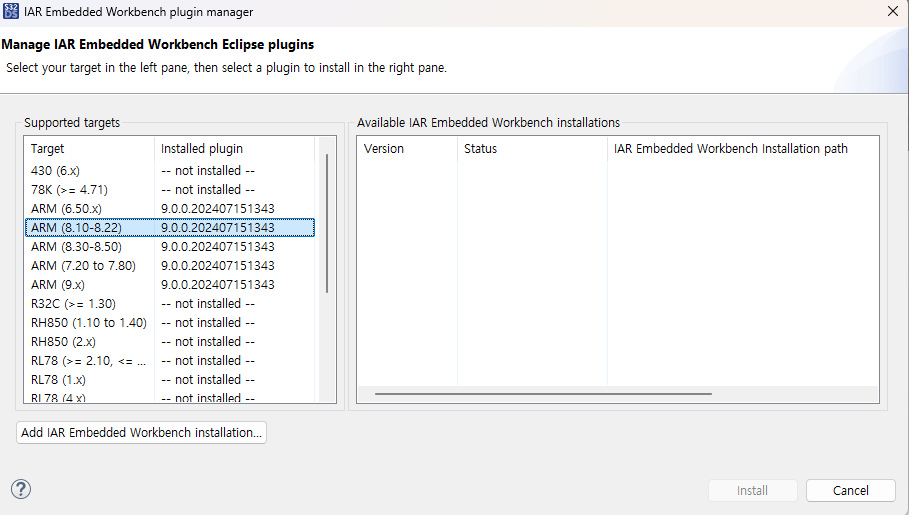Click plugin version cell for ARM (9.x)
Screen dimensions: 909x515
click(x=218, y=285)
